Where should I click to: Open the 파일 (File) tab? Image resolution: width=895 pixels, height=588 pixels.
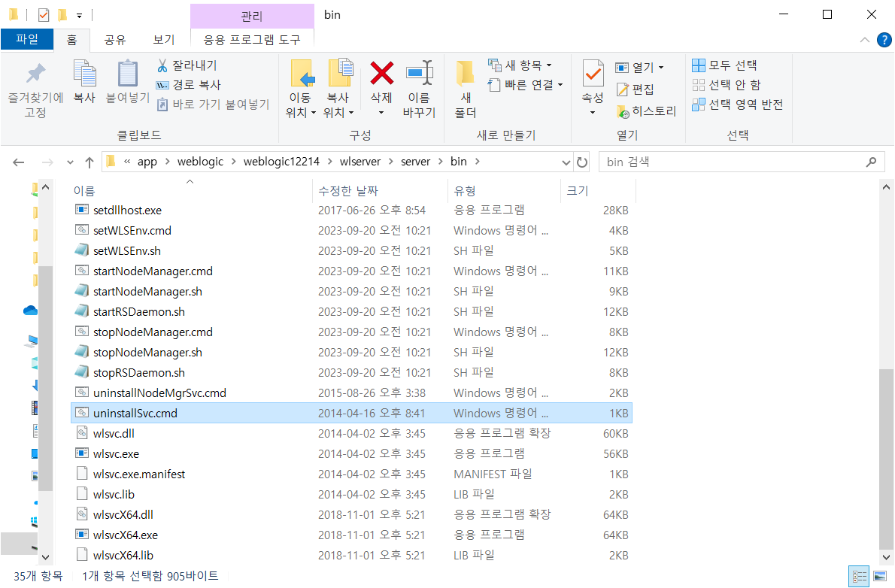click(x=27, y=39)
